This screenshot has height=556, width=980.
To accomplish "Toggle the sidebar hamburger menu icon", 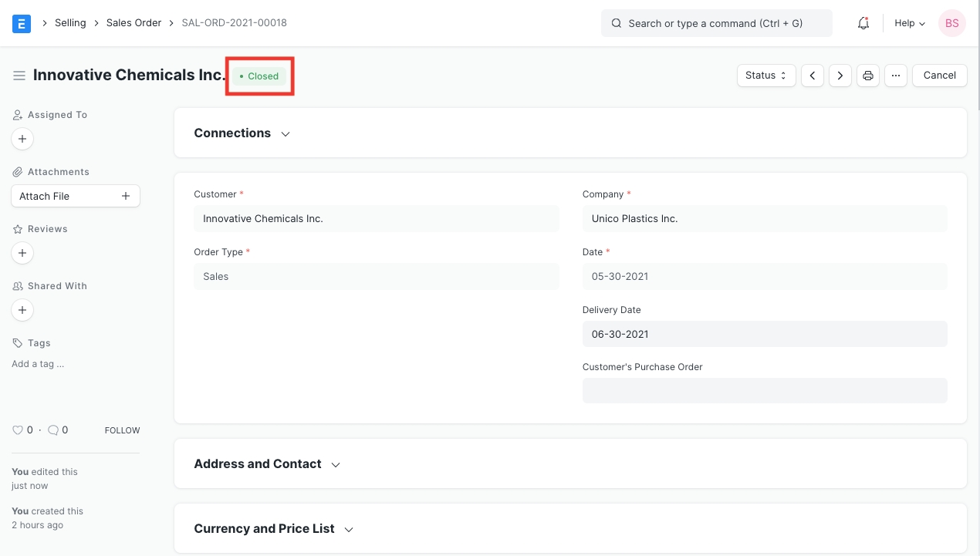I will click(x=19, y=76).
